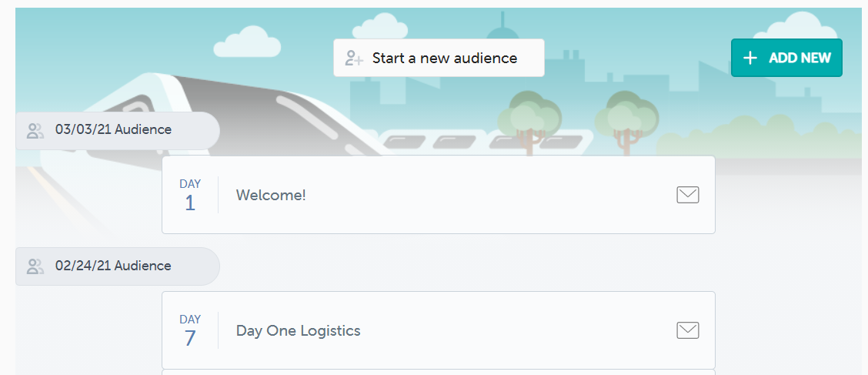Open the Day One Logistics message title
This screenshot has width=868, height=375.
coord(298,331)
